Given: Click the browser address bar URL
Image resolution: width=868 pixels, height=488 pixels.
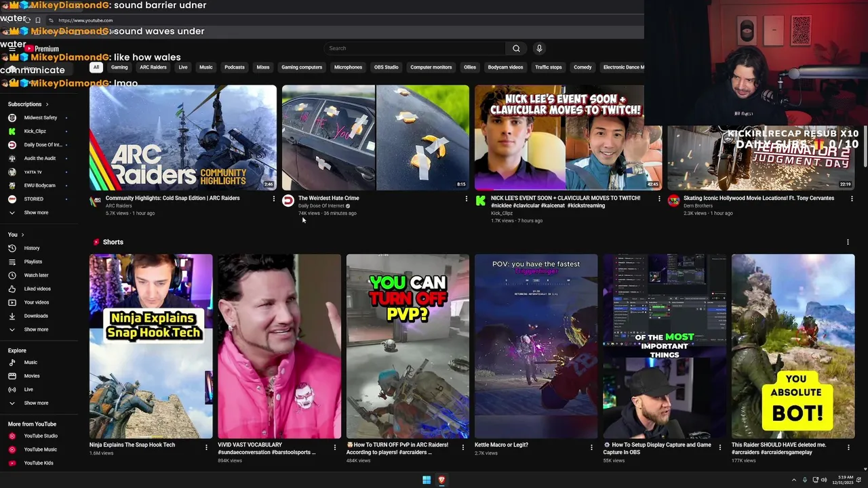Looking at the screenshot, I should [85, 20].
